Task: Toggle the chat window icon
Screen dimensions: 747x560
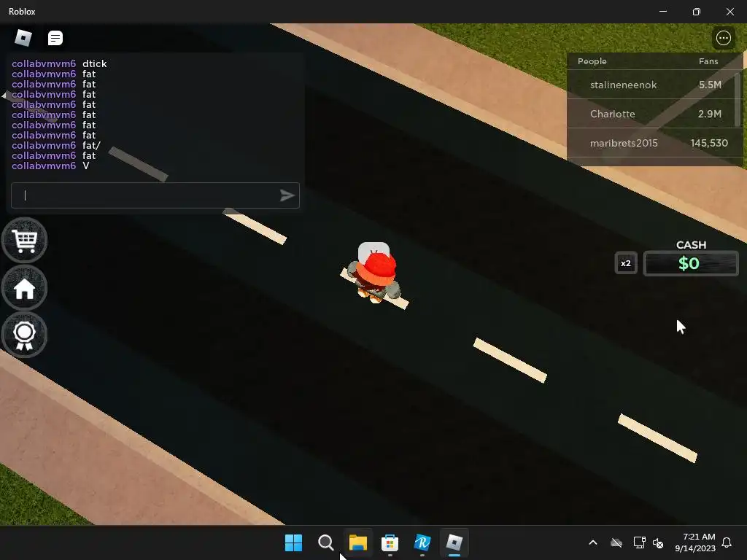Action: pyautogui.click(x=55, y=38)
